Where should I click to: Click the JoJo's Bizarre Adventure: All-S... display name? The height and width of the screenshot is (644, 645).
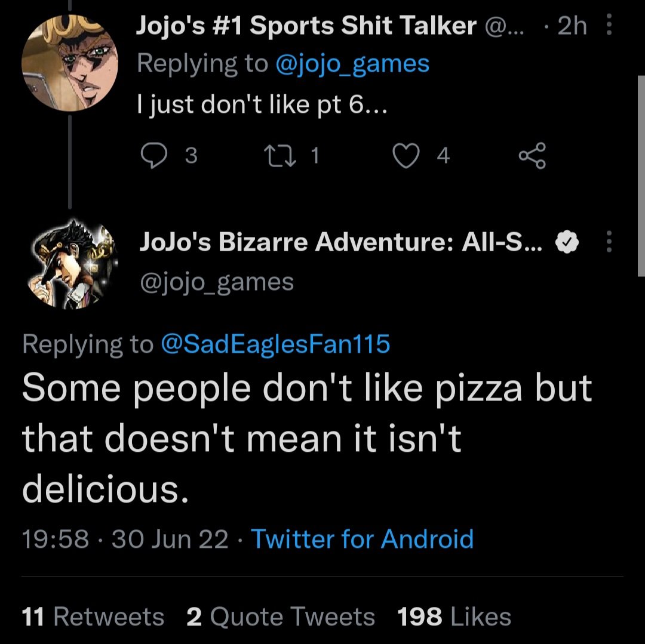tap(341, 242)
